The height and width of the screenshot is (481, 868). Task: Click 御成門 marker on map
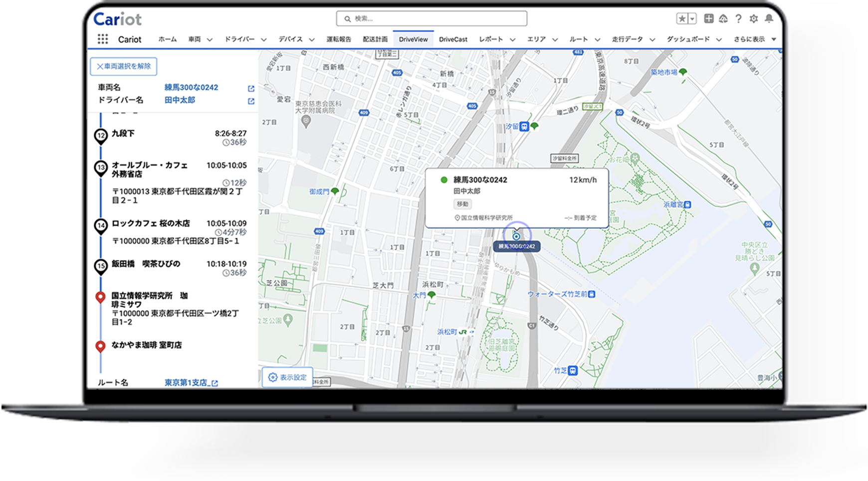coord(335,191)
